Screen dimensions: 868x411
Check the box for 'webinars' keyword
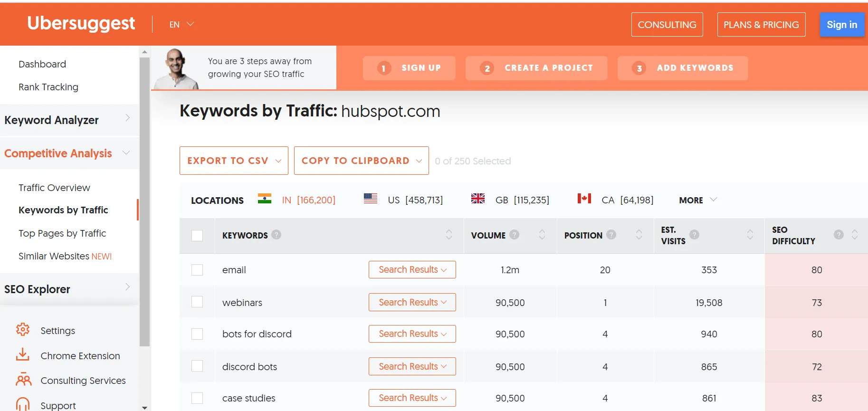pos(197,302)
